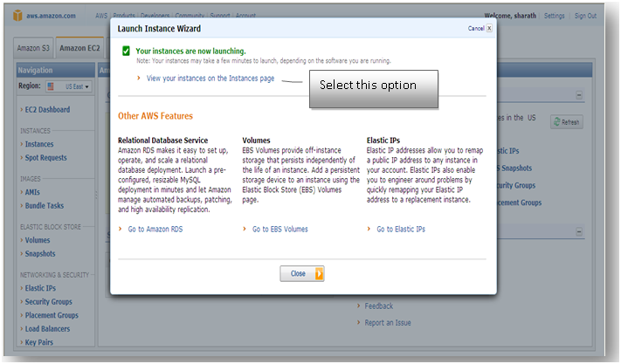Switch to the Amazon S3 tab

pos(33,48)
